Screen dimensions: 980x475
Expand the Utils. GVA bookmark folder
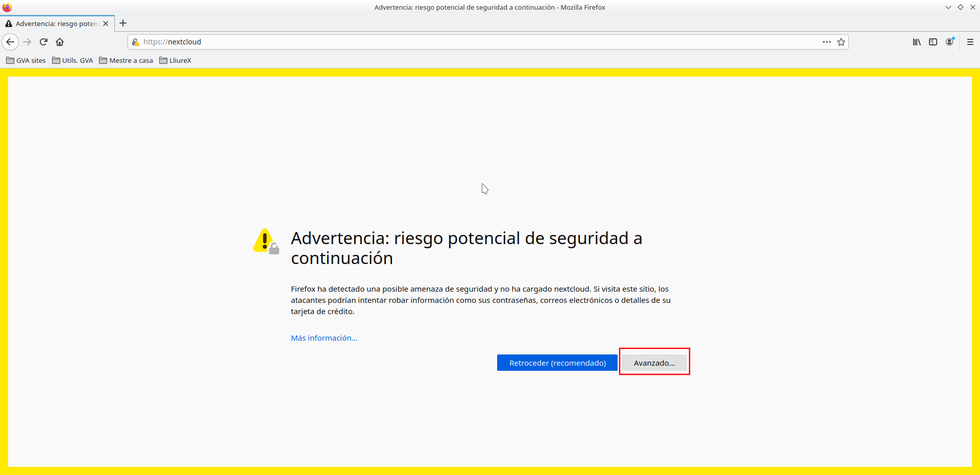pos(72,60)
